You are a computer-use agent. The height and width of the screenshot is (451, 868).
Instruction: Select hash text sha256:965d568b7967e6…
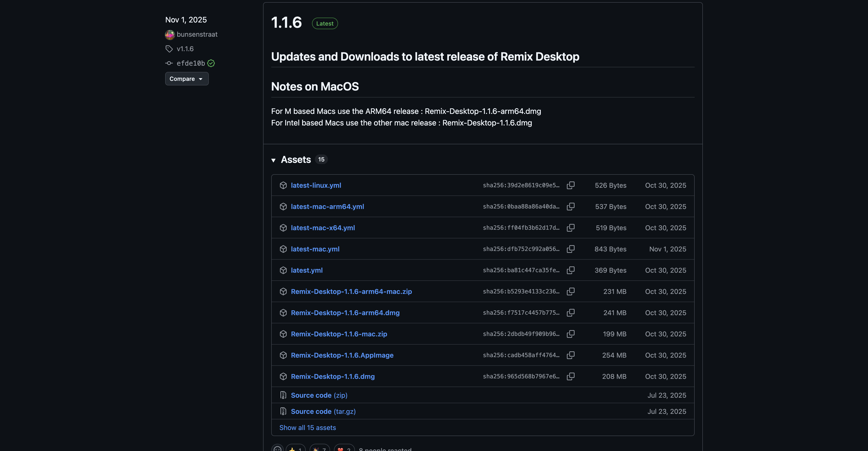pos(521,376)
